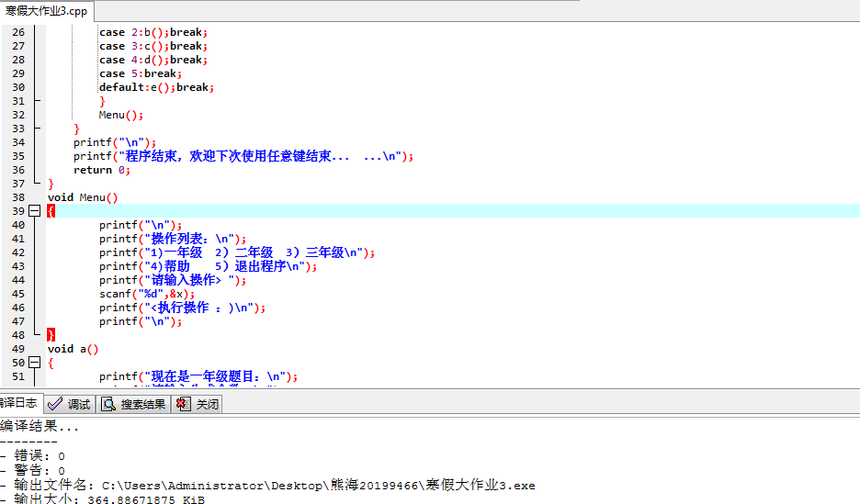The width and height of the screenshot is (860, 504).
Task: Click the line 'case 2:b();break;'
Action: pyautogui.click(x=153, y=32)
